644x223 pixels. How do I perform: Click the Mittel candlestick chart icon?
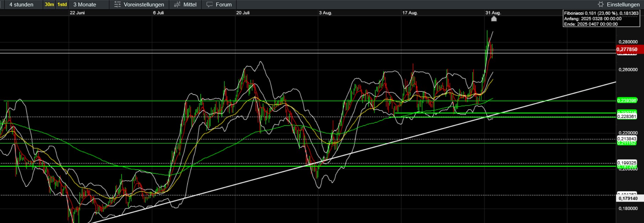pos(177,5)
